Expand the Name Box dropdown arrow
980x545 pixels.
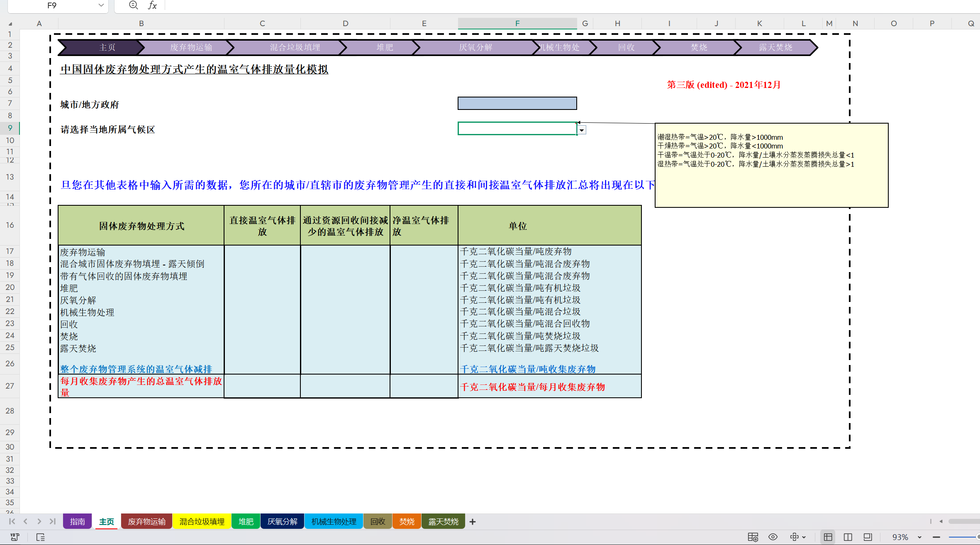point(101,5)
